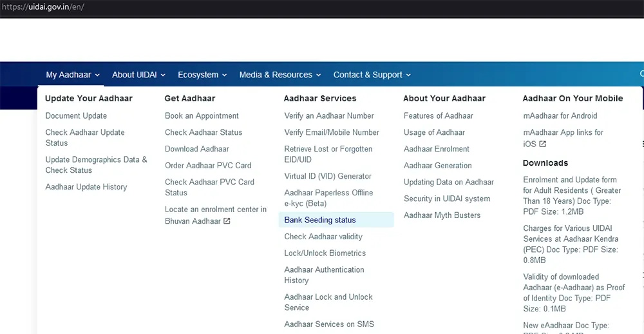Open mAadhaar for Android link

(560, 116)
